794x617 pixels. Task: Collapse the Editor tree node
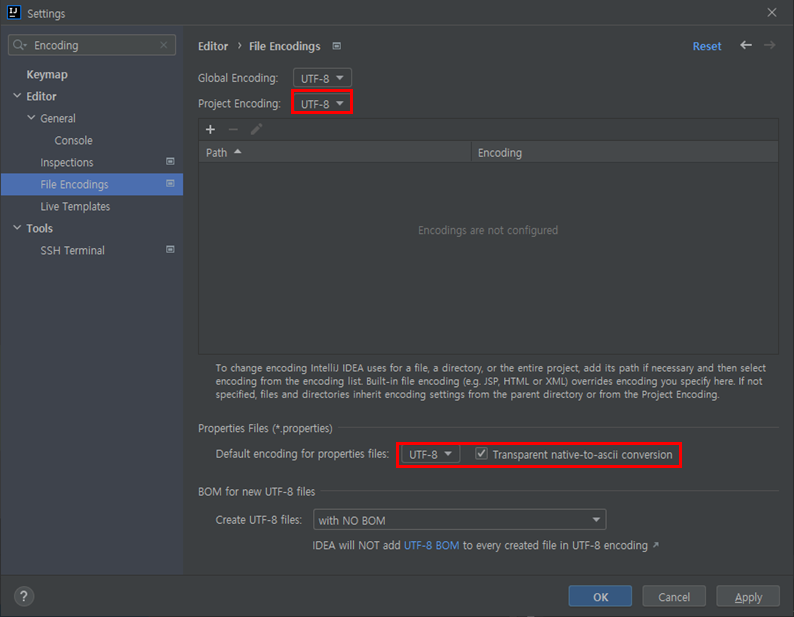pyautogui.click(x=17, y=96)
